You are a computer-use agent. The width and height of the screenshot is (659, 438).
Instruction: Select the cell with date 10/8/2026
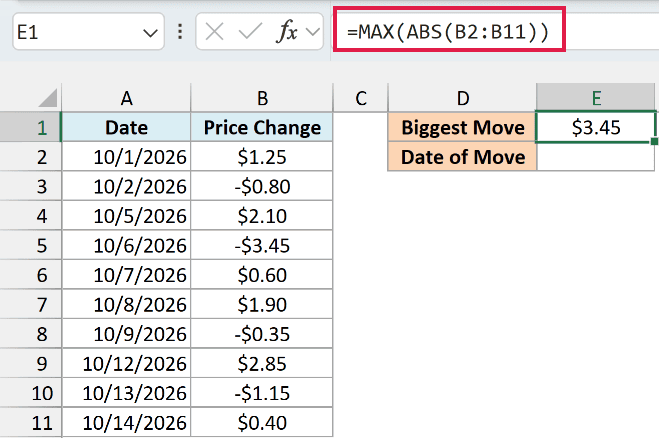[x=126, y=304]
